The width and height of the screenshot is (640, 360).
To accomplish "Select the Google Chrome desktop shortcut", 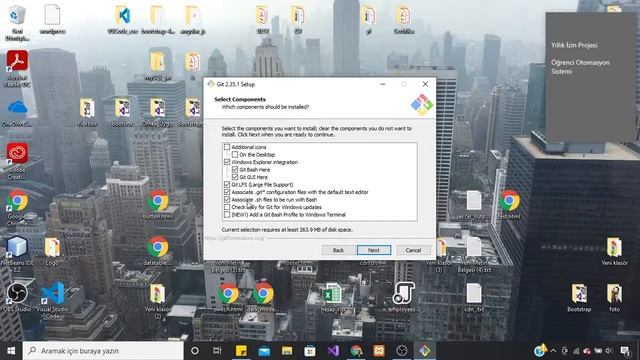I will (17, 208).
